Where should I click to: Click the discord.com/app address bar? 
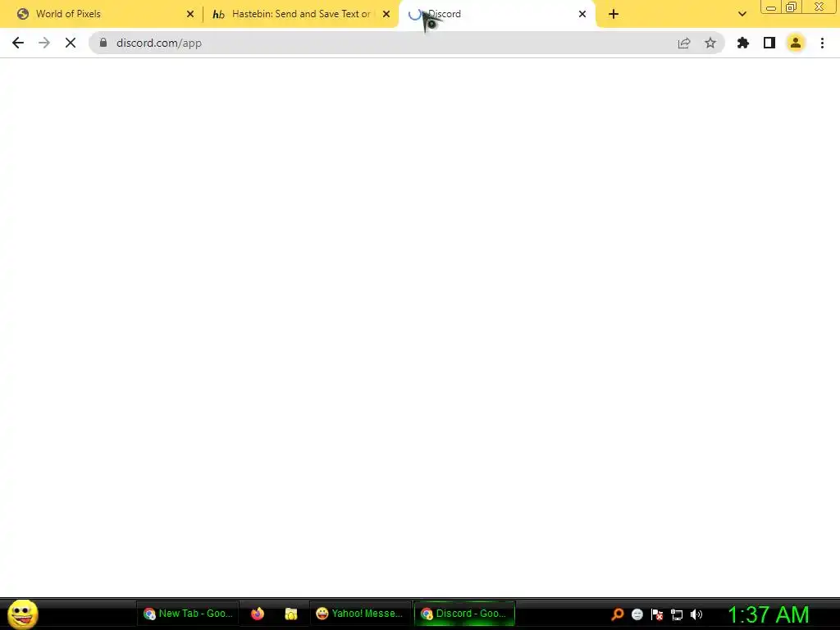point(407,43)
